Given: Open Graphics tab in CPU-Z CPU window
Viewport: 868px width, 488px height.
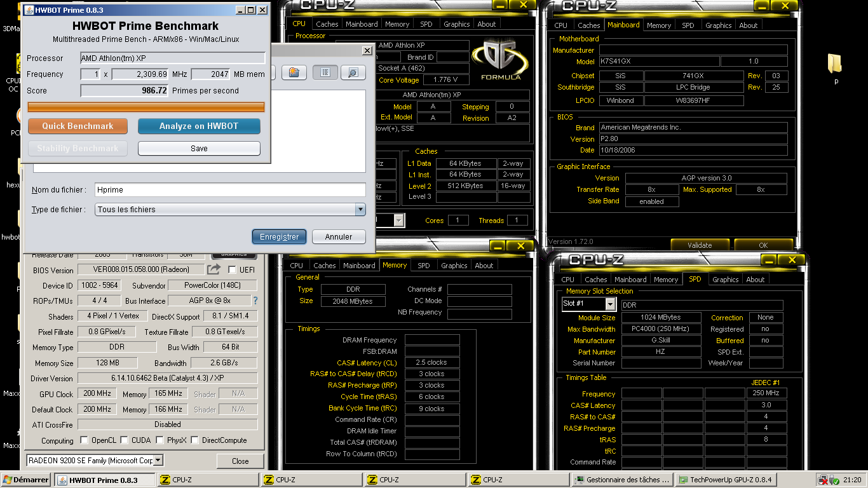Looking at the screenshot, I should tap(456, 24).
